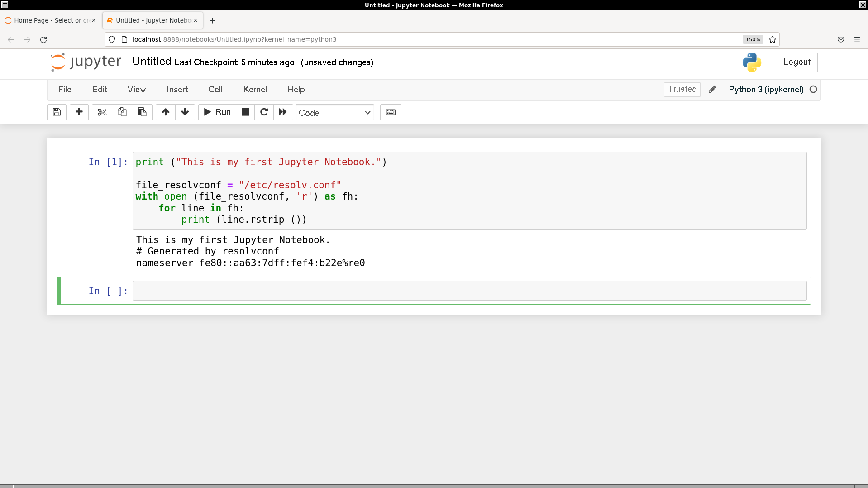This screenshot has width=868, height=488.
Task: Copy selected cells icon
Action: (x=122, y=112)
